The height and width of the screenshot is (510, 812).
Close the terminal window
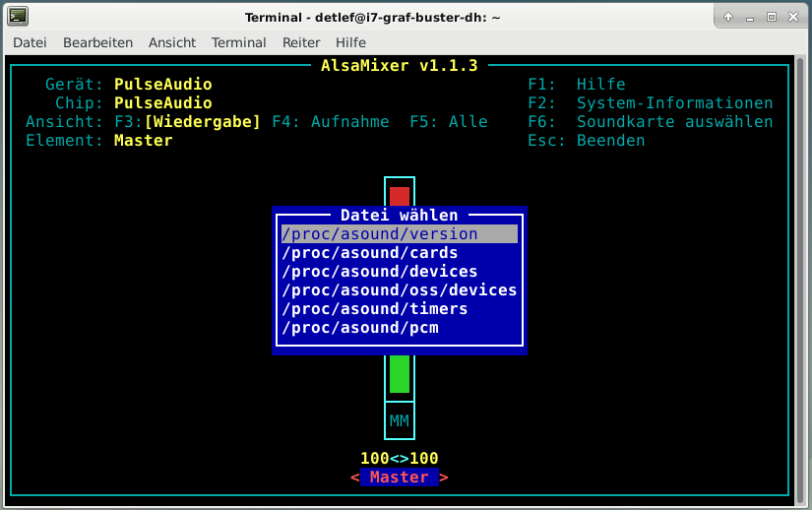(x=793, y=17)
